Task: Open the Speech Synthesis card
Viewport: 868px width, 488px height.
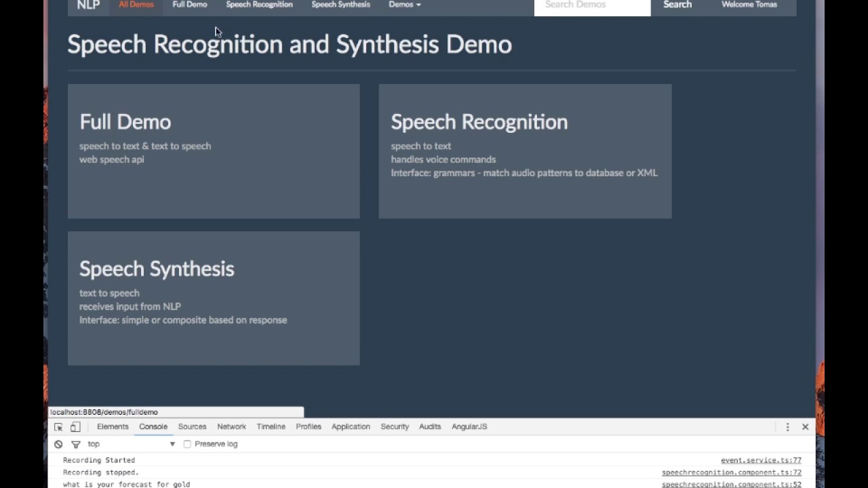Action: 214,298
